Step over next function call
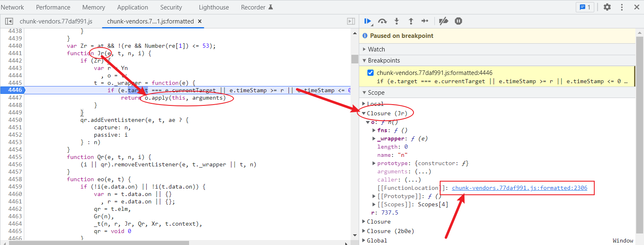The height and width of the screenshot is (245, 644). tap(382, 21)
